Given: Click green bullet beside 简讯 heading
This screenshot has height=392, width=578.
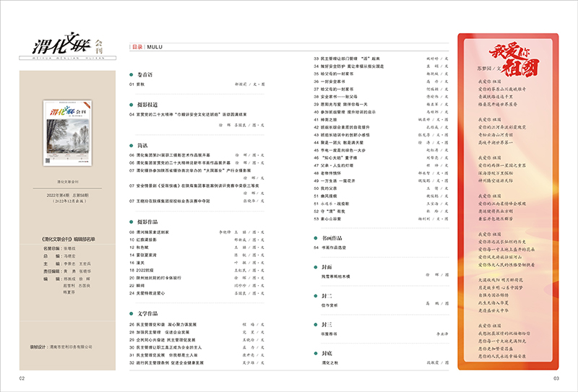Looking at the screenshot, I should (131, 144).
